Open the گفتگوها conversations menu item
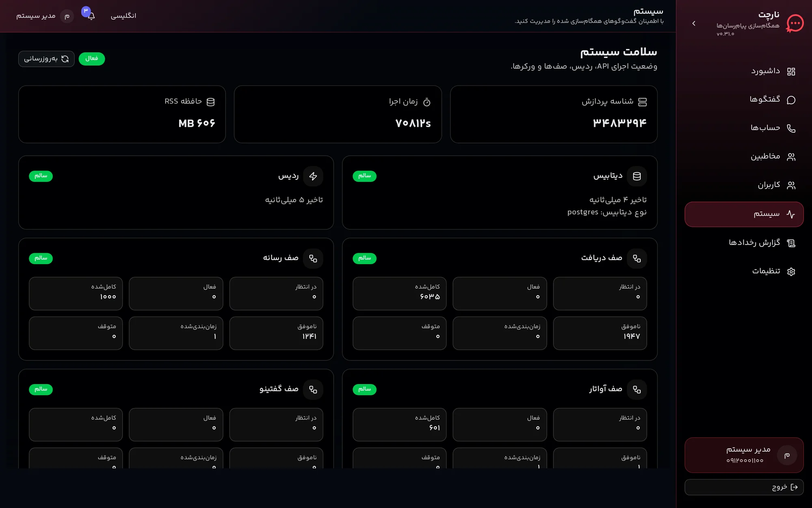This screenshot has width=812, height=508. click(744, 100)
